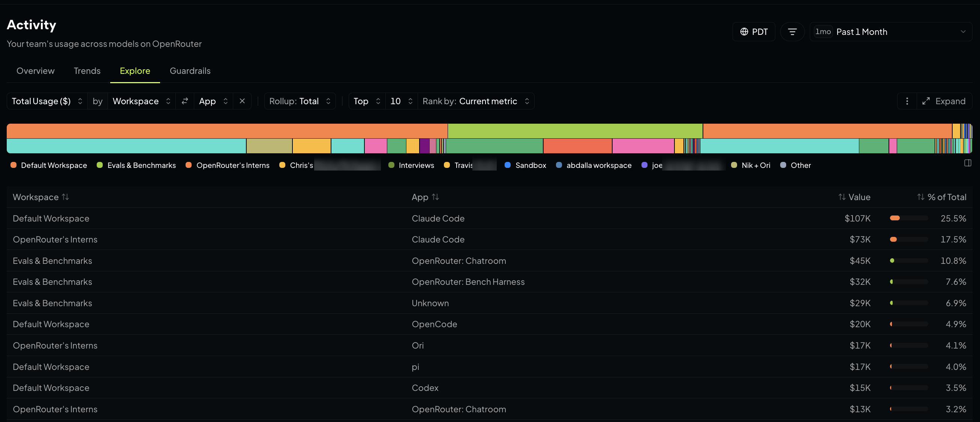Click the first orange Default Workspace bar segment
Screen dimensions: 980x422
pos(227,131)
